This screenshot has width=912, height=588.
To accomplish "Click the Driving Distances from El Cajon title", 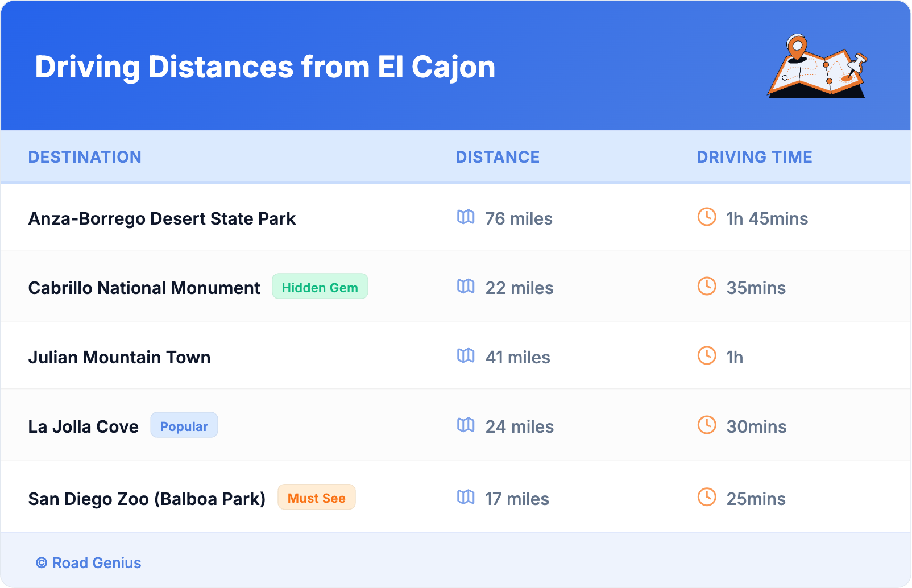I will (265, 67).
